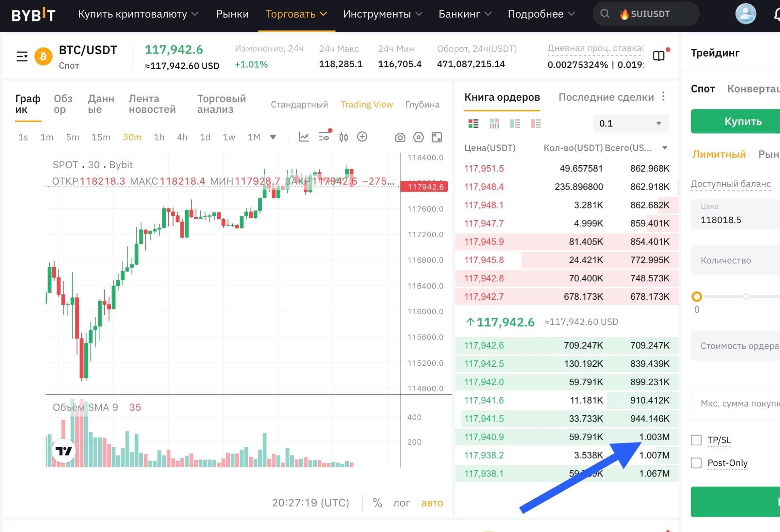The width and height of the screenshot is (780, 532).
Task: Click the add-indicator plus circle icon
Action: [362, 137]
